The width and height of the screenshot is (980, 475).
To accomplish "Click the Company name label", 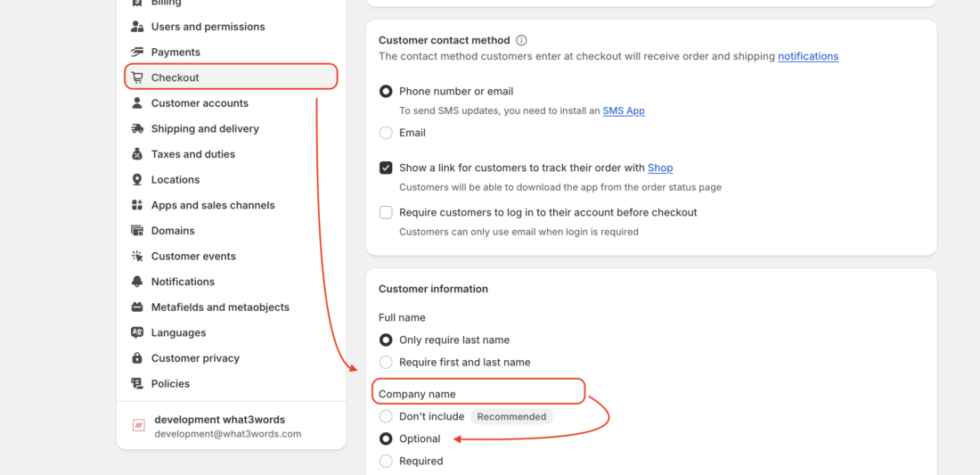I will (417, 395).
